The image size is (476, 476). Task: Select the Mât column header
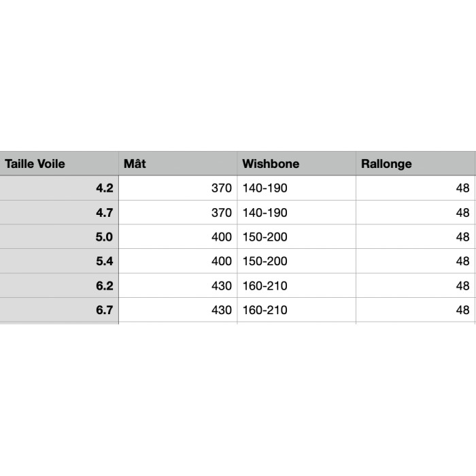coord(177,164)
